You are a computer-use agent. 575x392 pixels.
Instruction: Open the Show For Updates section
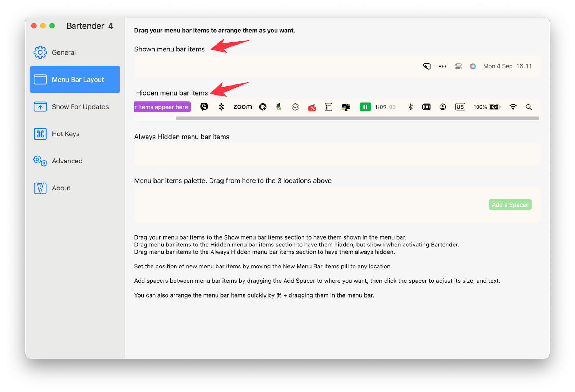tap(75, 107)
